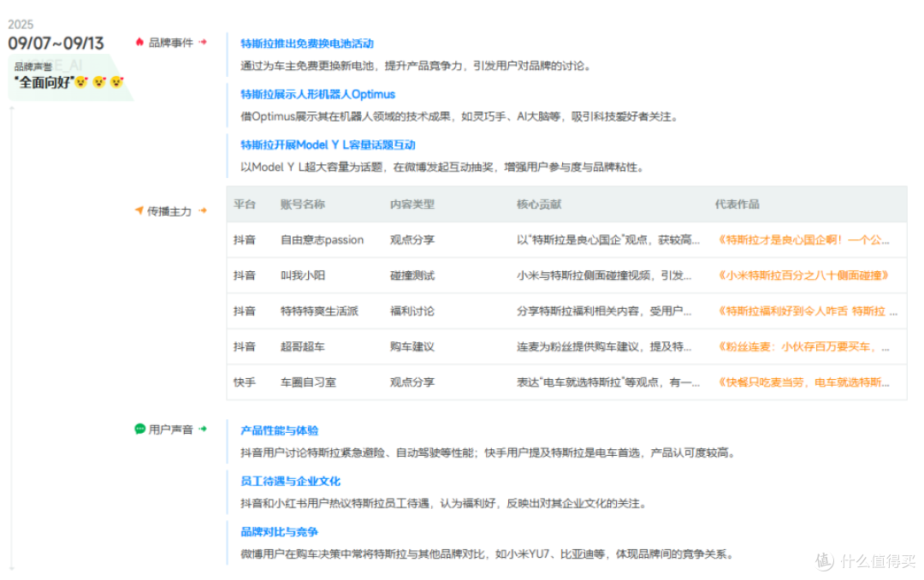
Task: Click the description starting 借Optimus展示
Action: (459, 116)
